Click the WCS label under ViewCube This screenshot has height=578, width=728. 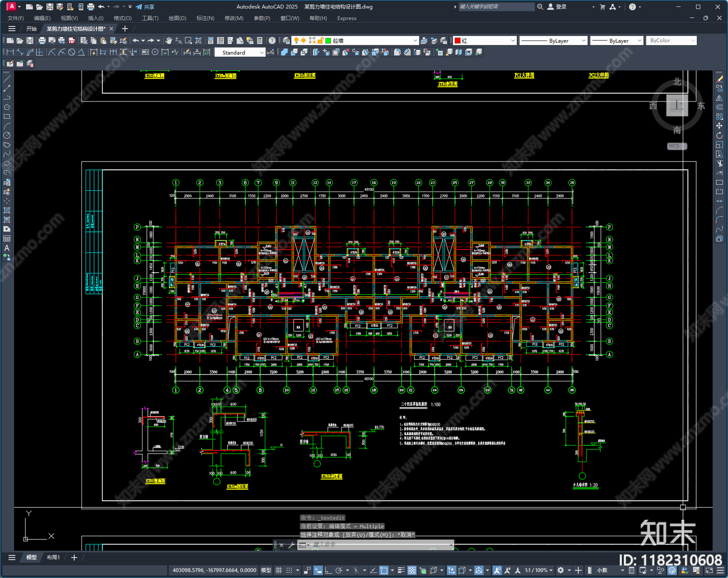click(677, 146)
